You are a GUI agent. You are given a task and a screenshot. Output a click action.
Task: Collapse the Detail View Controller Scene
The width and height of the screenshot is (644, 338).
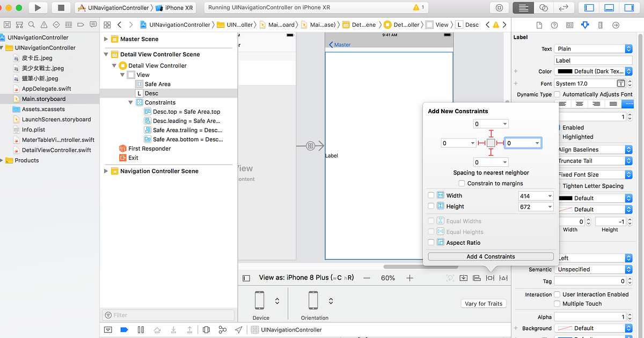pyautogui.click(x=106, y=54)
